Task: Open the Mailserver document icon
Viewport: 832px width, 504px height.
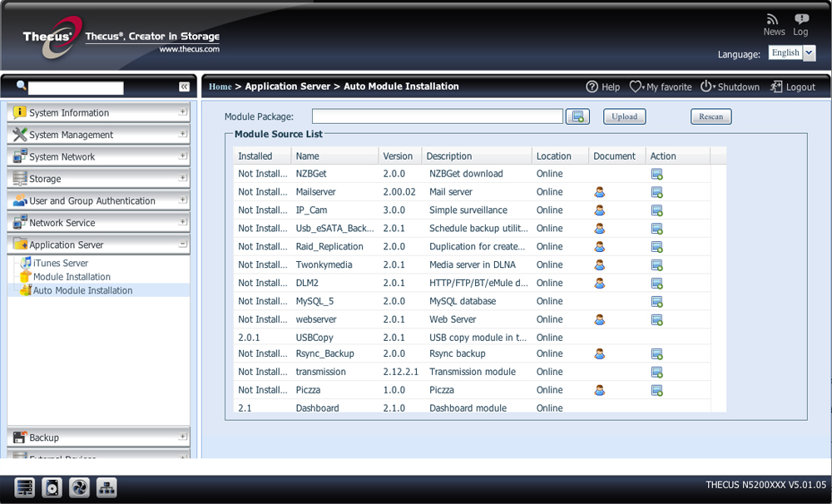Action: [x=600, y=192]
